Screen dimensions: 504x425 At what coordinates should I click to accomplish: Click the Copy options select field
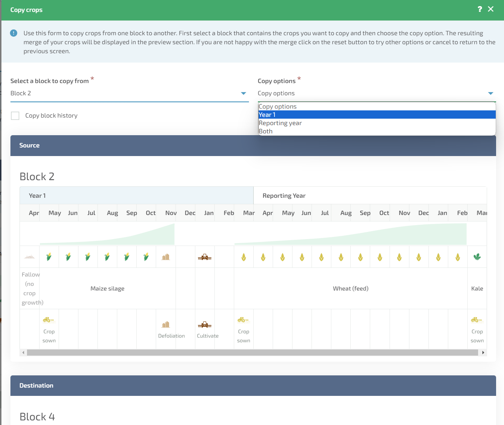click(x=377, y=93)
